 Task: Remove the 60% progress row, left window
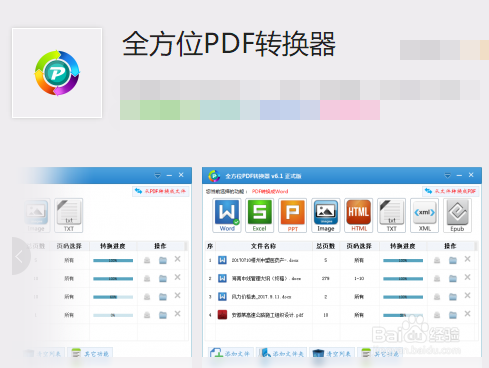177,295
